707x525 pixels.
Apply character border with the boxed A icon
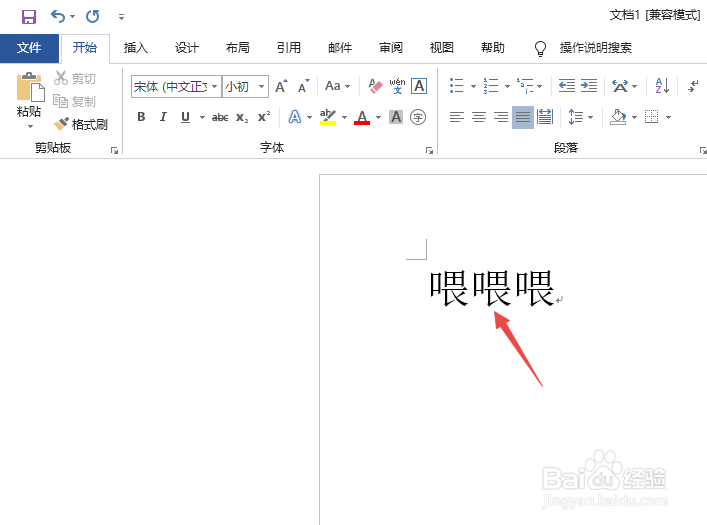(x=419, y=86)
